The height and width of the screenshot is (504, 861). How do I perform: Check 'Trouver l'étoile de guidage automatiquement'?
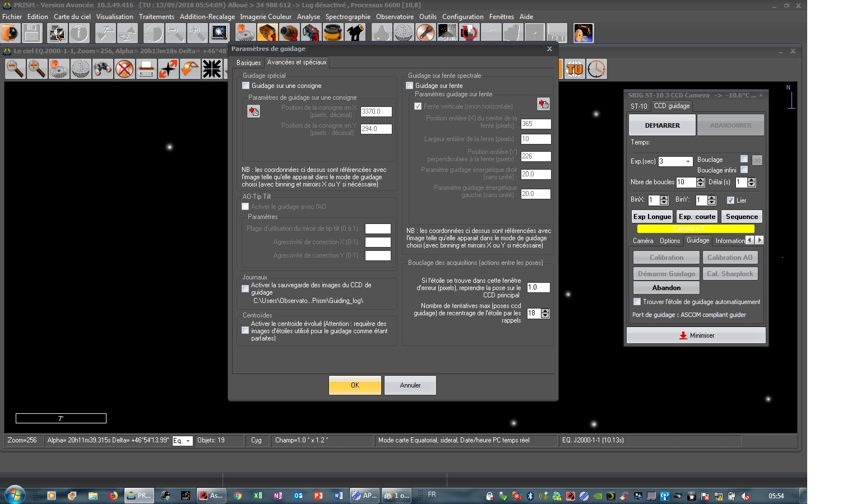tap(637, 302)
